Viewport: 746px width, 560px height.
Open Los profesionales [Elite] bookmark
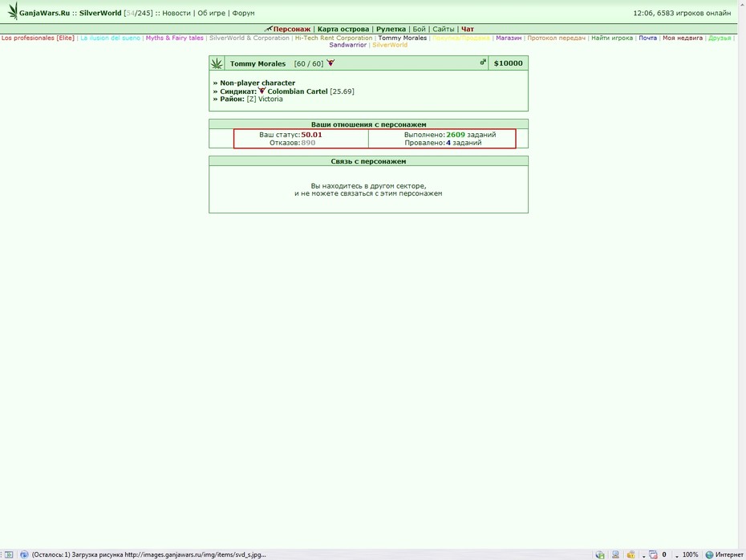(38, 38)
